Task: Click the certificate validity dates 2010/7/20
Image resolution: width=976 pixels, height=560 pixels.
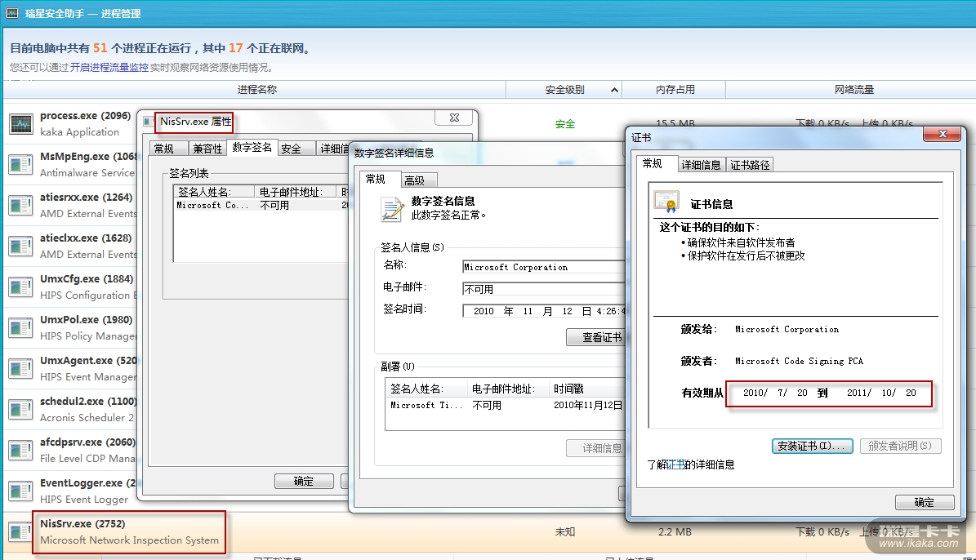Action: pos(829,393)
